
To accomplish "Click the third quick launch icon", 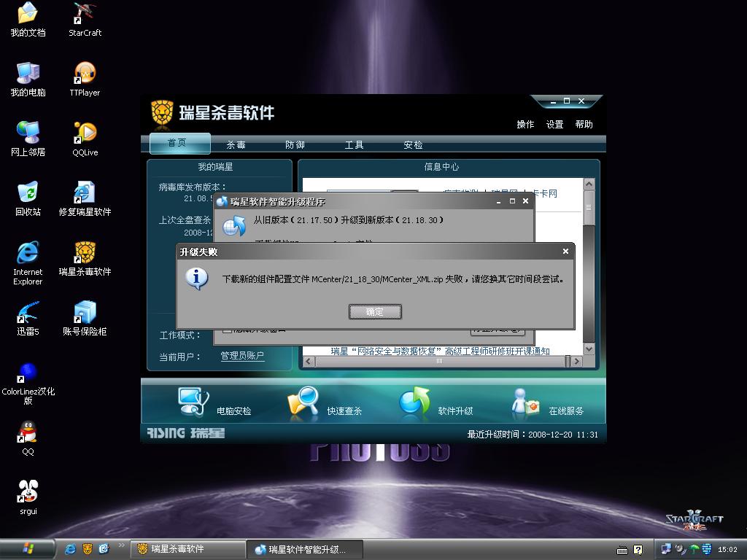I will pos(104,549).
